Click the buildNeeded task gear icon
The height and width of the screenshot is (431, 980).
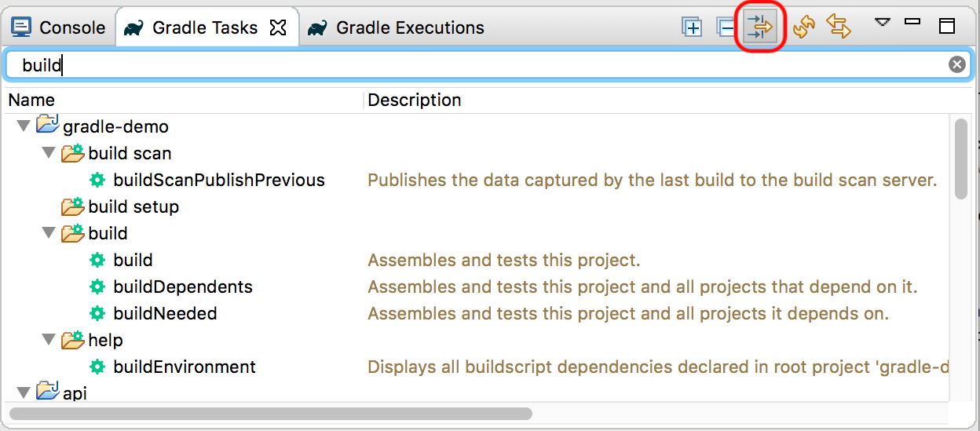[97, 313]
